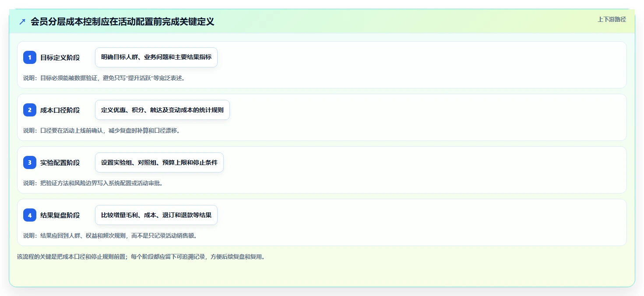This screenshot has height=296, width=644.
Task: Select the 实验配置阶段 stage label
Action: click(x=60, y=162)
